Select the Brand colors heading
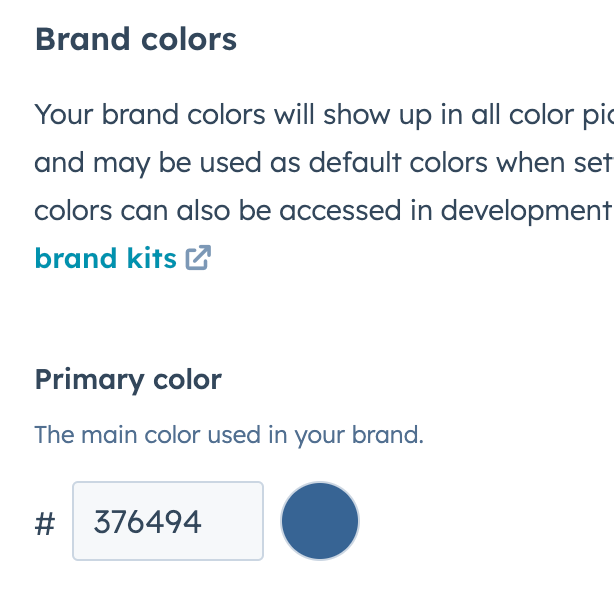The width and height of the screenshot is (614, 608). pos(135,40)
